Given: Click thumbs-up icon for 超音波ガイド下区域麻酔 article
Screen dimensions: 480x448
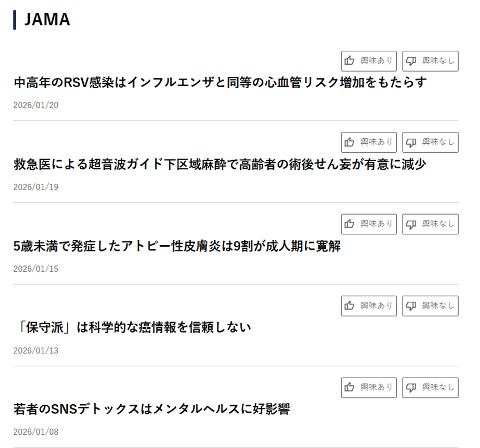Looking at the screenshot, I should pos(350,142).
